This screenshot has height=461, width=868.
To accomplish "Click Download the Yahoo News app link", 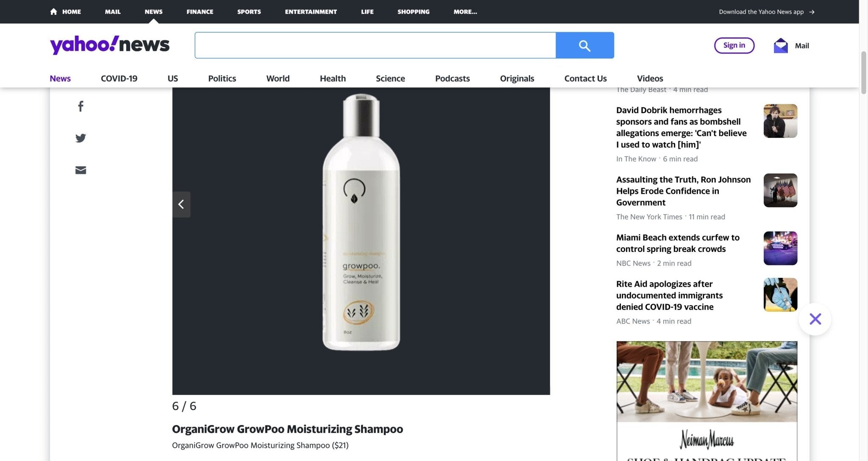I will (761, 12).
